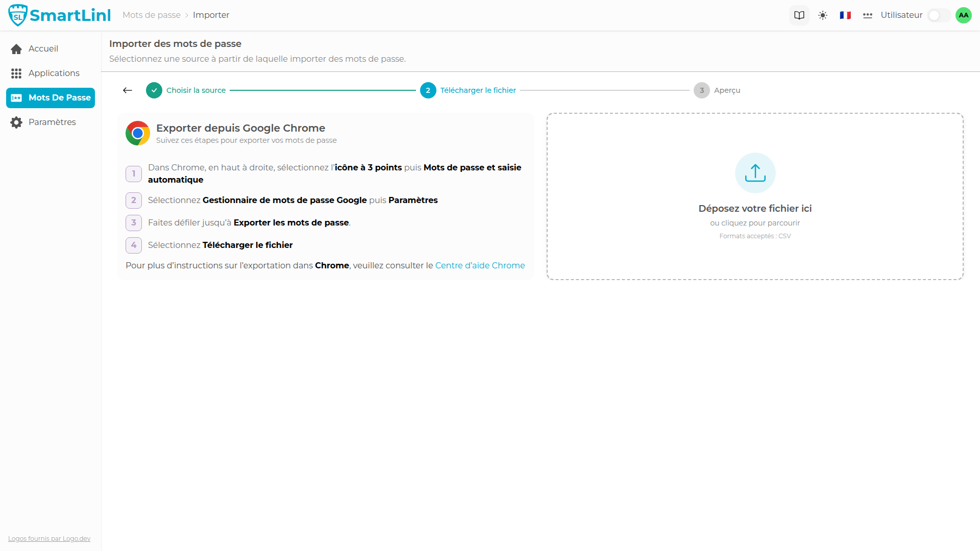This screenshot has height=551, width=980.
Task: Open Accueil in sidebar
Action: coord(43,49)
